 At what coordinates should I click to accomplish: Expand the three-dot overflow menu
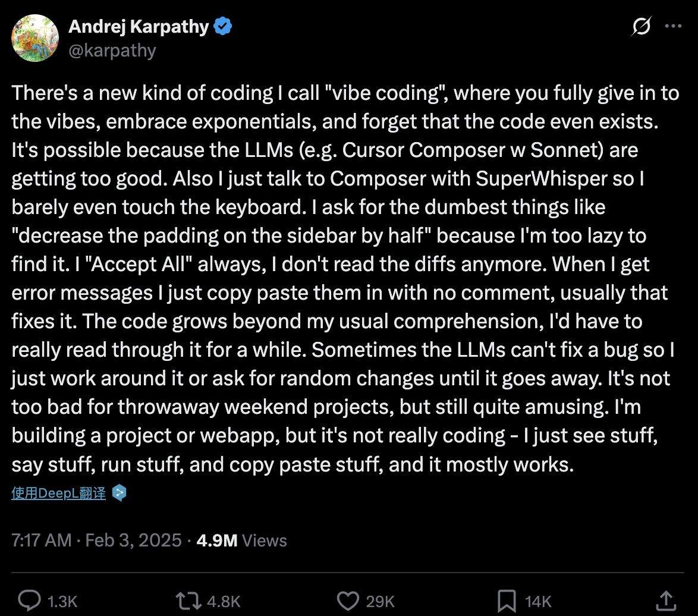674,25
